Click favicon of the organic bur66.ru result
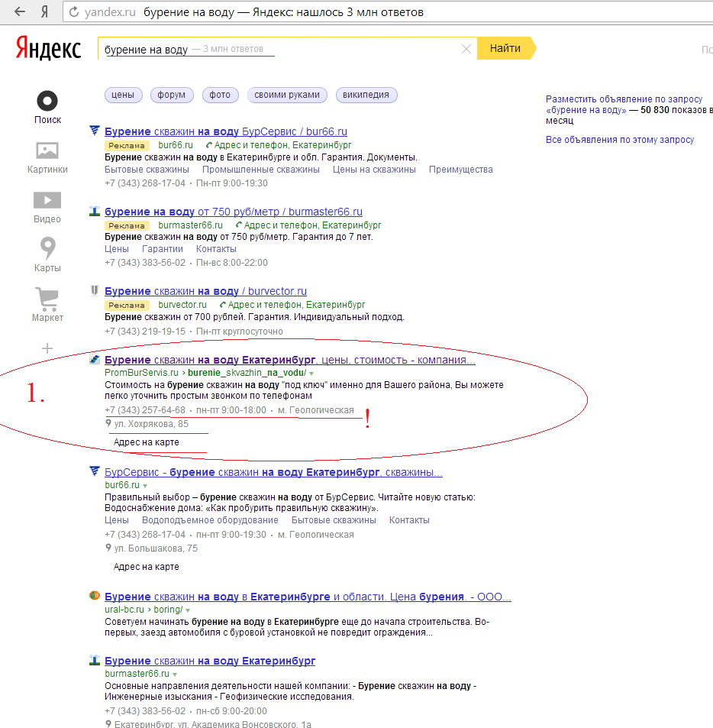 tap(95, 471)
